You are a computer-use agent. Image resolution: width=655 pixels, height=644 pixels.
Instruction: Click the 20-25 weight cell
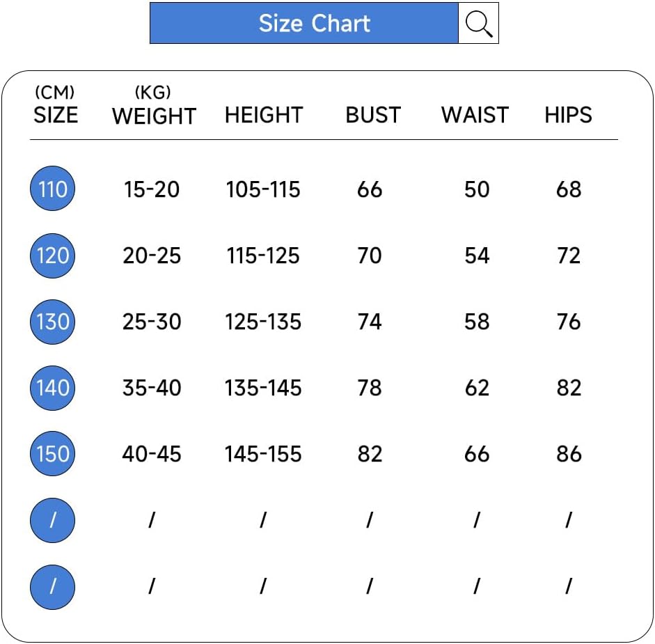pos(152,256)
